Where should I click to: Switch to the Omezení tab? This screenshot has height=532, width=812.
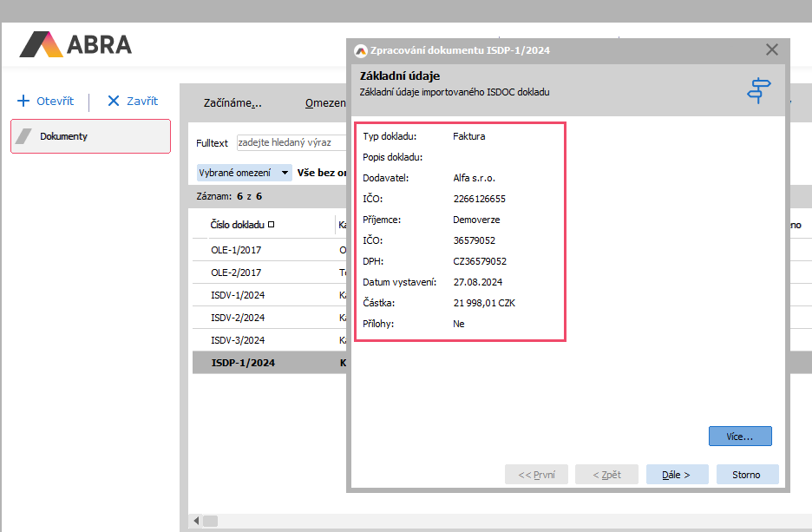325,103
